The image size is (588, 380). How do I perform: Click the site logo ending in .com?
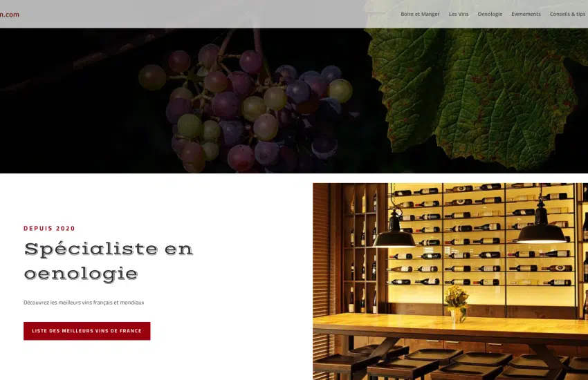pos(10,15)
